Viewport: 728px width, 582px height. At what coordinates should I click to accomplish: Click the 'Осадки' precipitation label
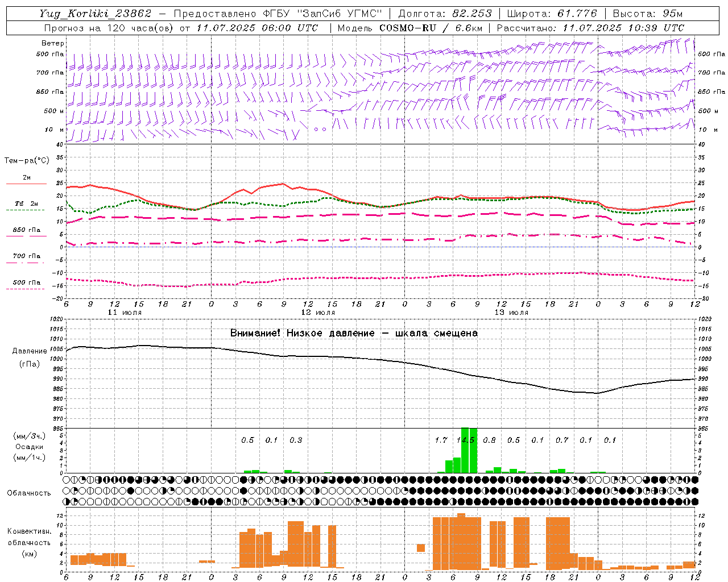pos(29,447)
